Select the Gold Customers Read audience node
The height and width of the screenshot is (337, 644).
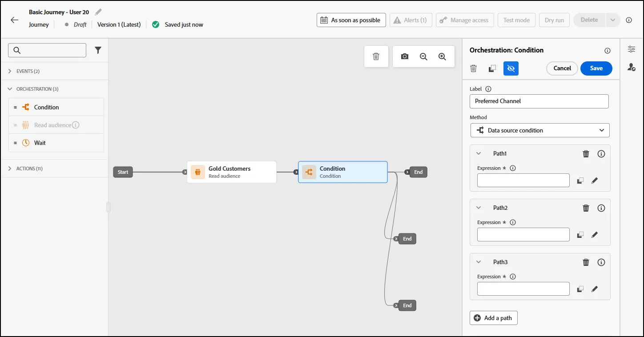(x=232, y=172)
